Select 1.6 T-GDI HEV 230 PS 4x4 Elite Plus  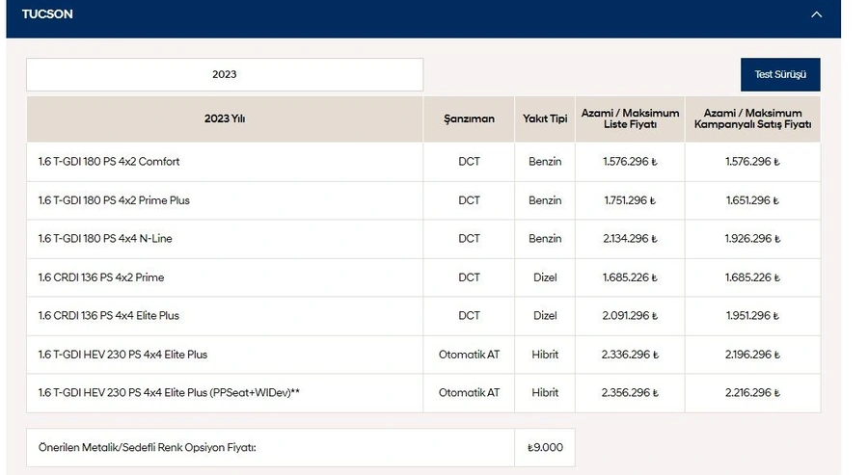tap(122, 355)
